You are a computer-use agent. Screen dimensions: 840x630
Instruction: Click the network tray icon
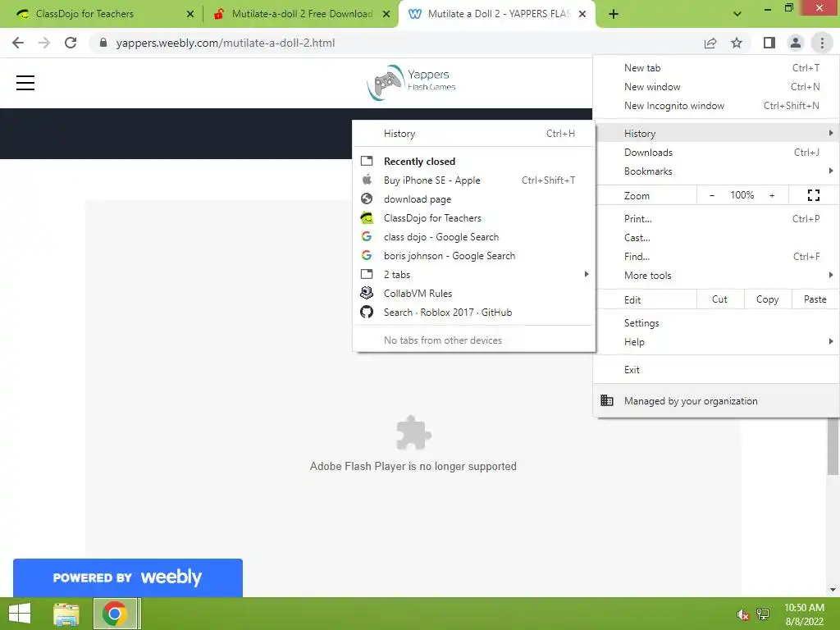pyautogui.click(x=763, y=614)
